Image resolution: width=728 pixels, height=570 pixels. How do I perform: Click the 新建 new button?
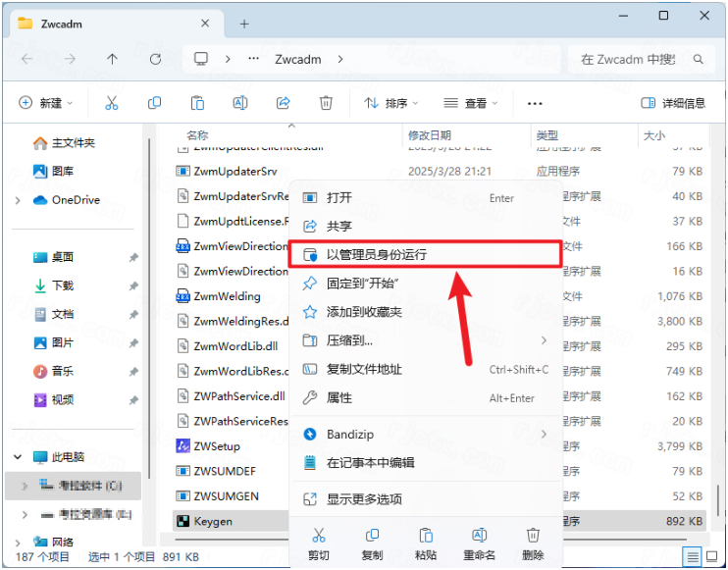tap(44, 103)
